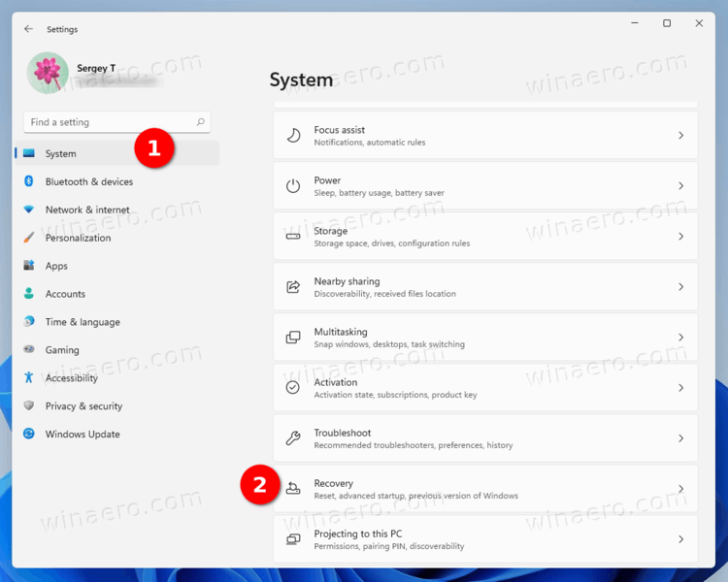Open Personalization settings category

point(117,238)
